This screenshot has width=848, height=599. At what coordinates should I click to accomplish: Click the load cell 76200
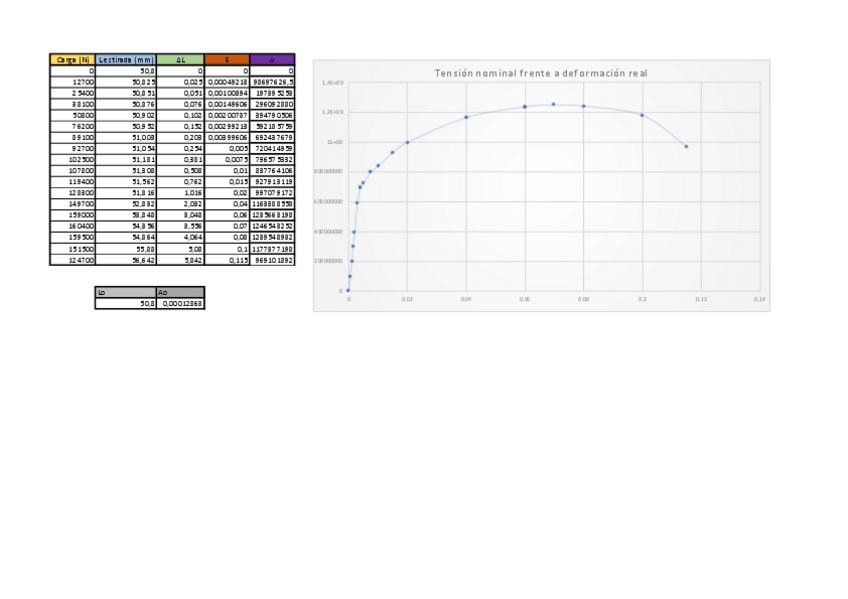click(x=72, y=127)
